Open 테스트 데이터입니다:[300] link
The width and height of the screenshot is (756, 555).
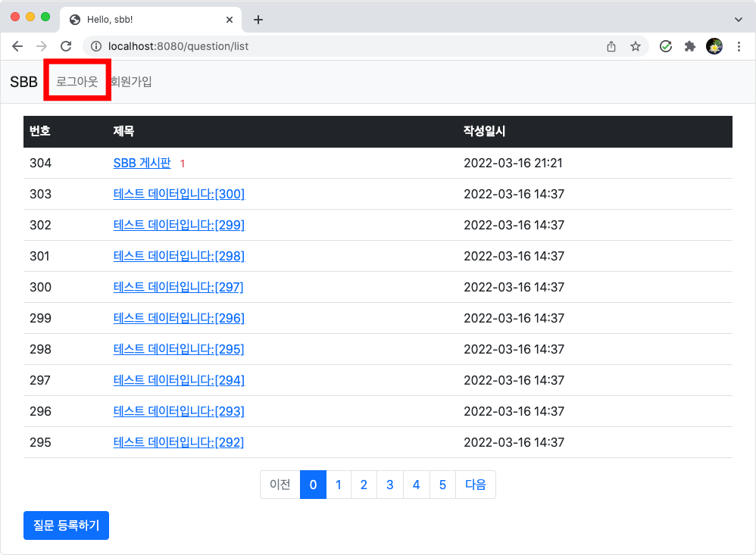[x=179, y=194]
